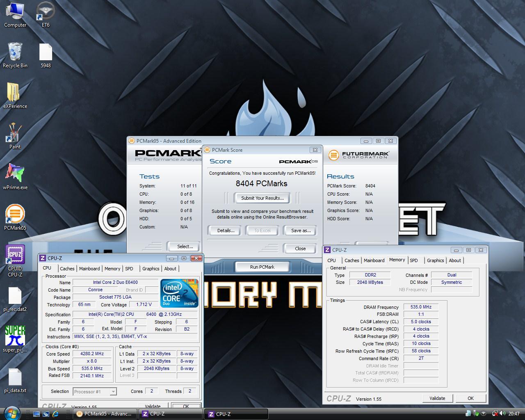The image size is (525, 420).
Task: Click the Show Desktop quick launch icon
Action: [x=37, y=414]
